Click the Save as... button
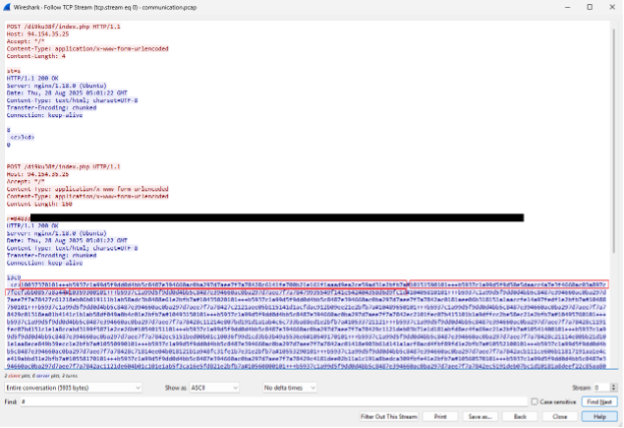Image resolution: width=624 pixels, height=428 pixels. [480, 416]
